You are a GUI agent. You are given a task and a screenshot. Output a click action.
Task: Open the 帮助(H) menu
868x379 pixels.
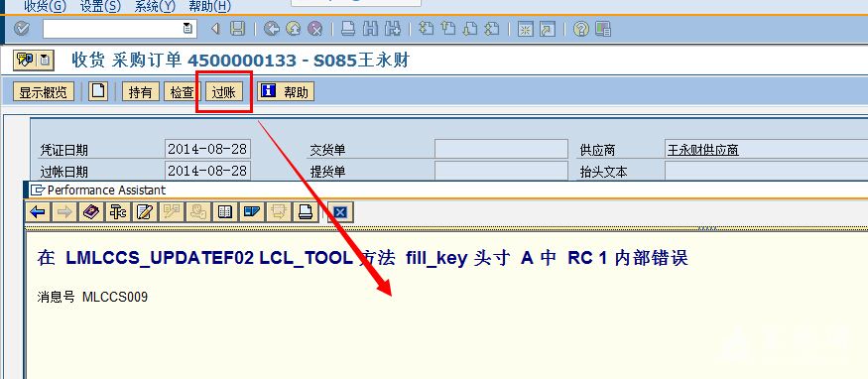(x=209, y=7)
